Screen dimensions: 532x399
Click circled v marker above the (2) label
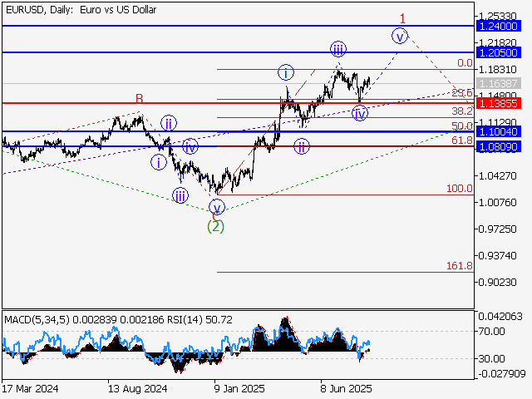pos(216,207)
